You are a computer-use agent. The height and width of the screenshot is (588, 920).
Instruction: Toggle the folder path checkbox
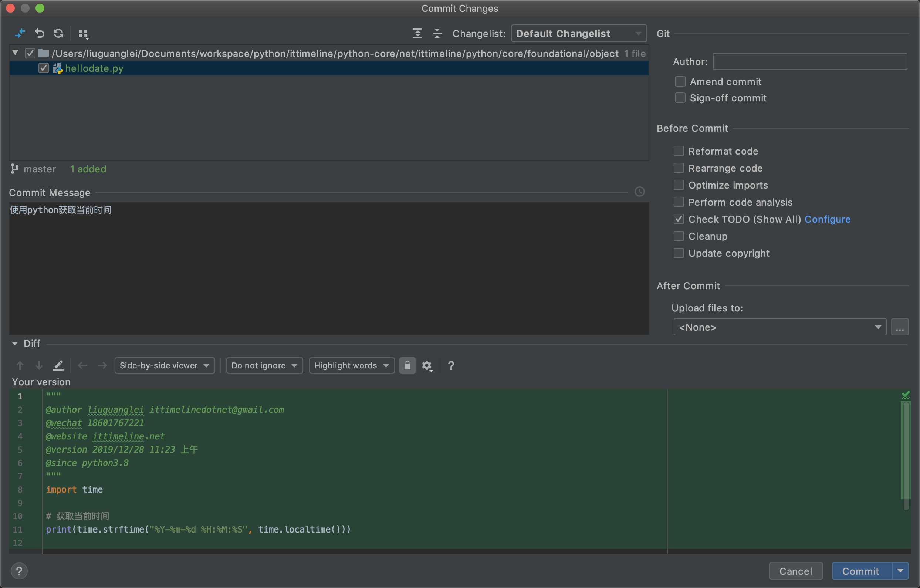pyautogui.click(x=30, y=54)
